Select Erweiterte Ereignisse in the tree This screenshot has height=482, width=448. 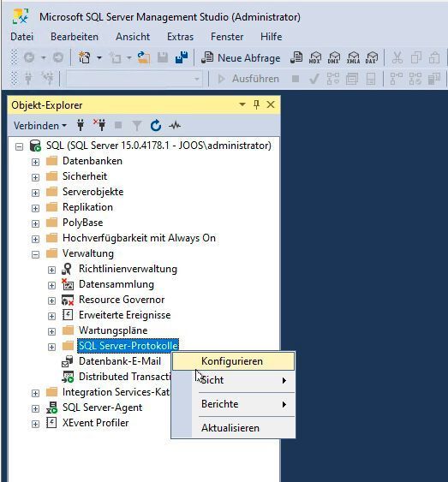point(124,315)
